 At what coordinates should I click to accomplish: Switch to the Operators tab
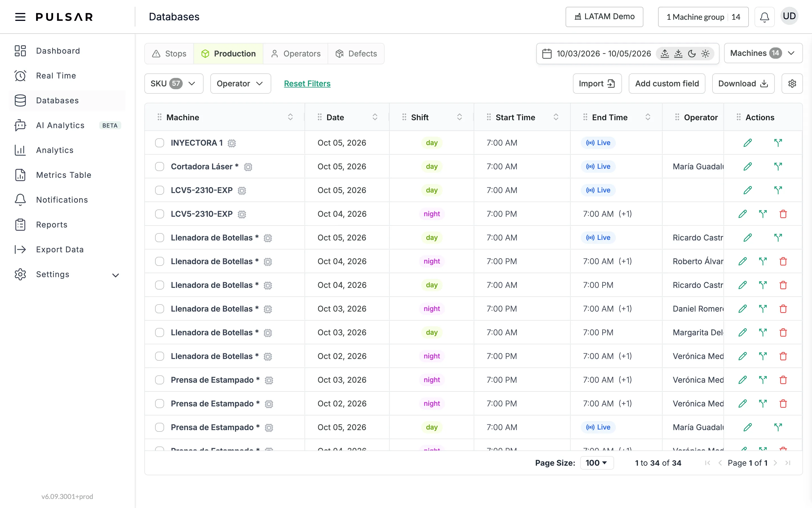[295, 53]
